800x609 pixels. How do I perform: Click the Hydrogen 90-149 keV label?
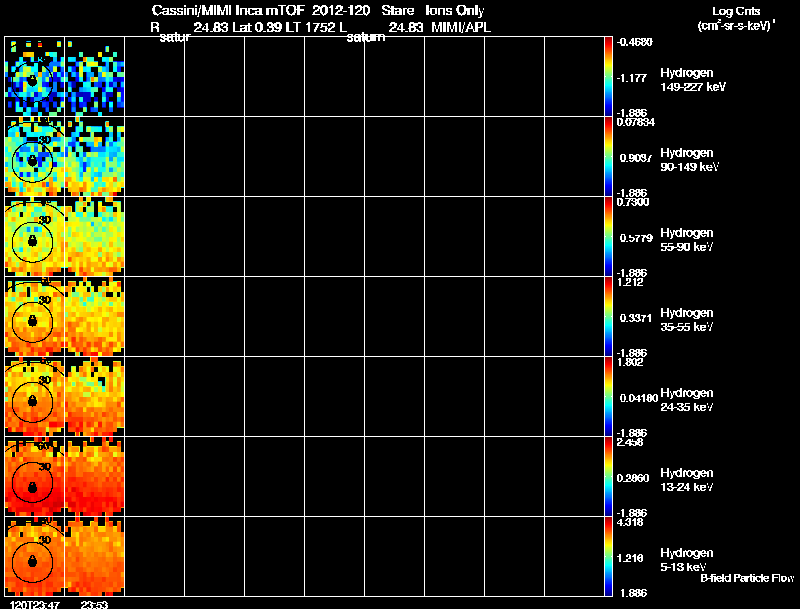689,160
